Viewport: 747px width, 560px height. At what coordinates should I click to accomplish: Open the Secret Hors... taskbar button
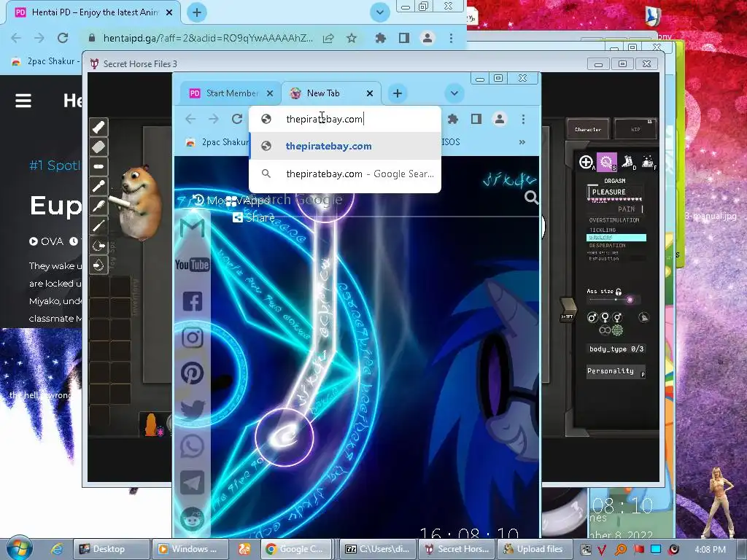pos(457,549)
